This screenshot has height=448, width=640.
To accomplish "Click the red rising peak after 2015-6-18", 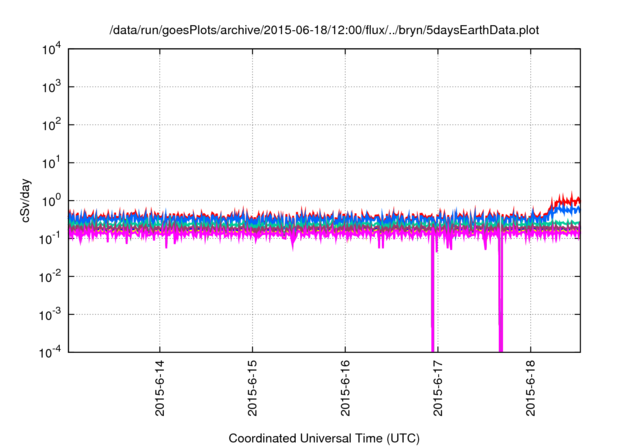I will tap(565, 200).
